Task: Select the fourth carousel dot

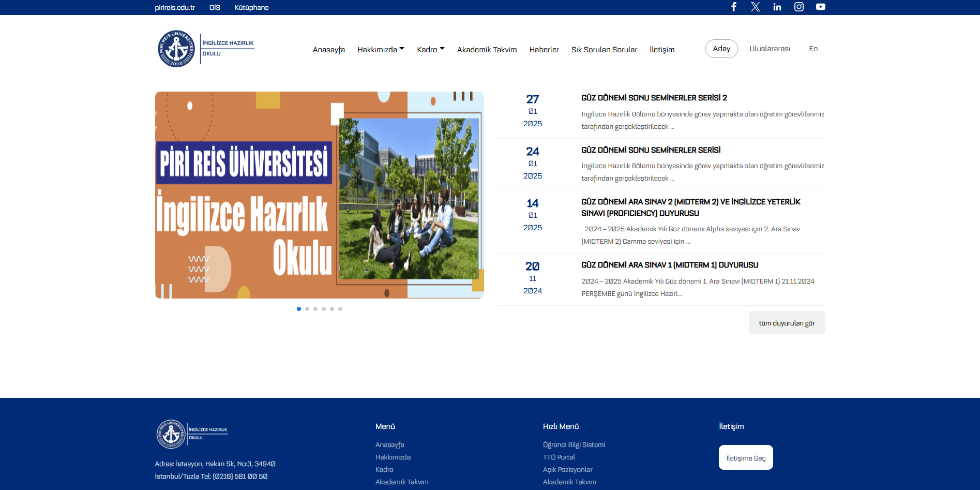Action: pyautogui.click(x=324, y=309)
